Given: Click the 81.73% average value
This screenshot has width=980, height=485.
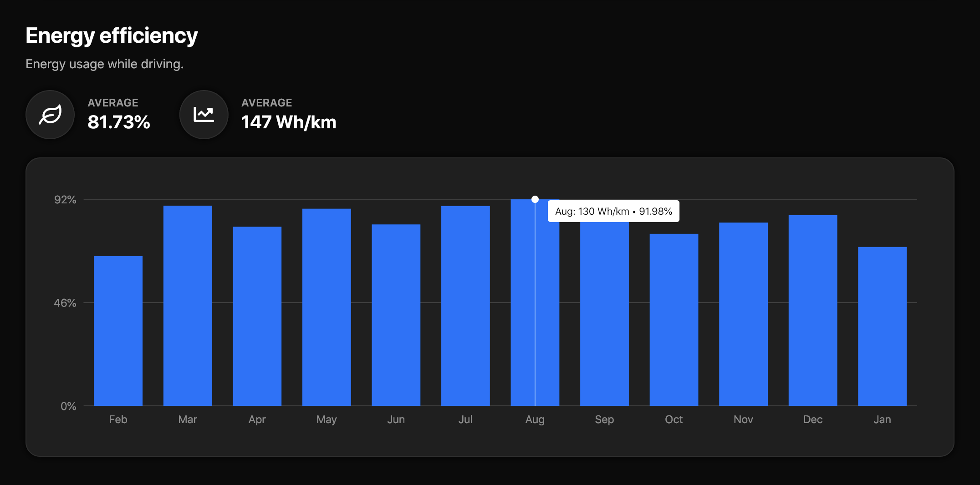Looking at the screenshot, I should (119, 122).
